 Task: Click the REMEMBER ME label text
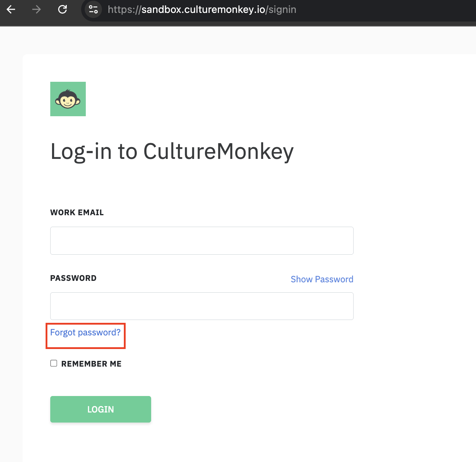pos(91,364)
